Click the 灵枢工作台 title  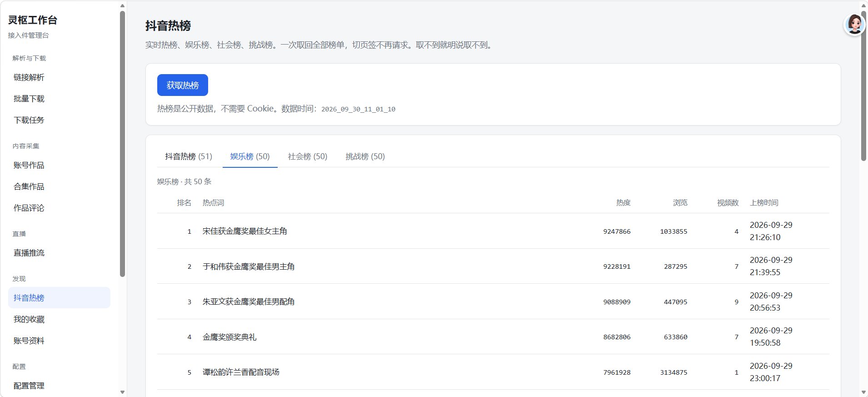33,20
